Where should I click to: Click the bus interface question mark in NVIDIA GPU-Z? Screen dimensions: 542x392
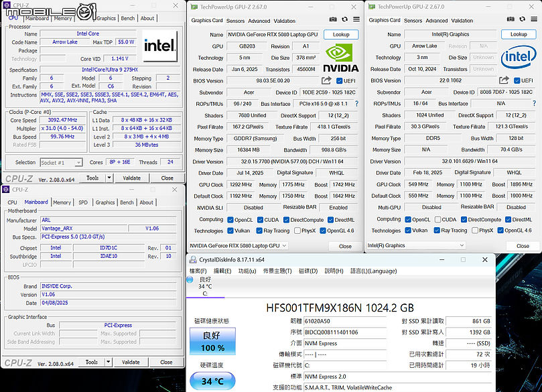356,103
